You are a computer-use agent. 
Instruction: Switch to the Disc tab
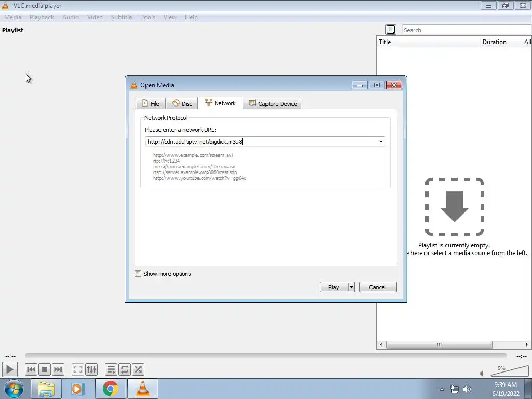click(x=182, y=103)
